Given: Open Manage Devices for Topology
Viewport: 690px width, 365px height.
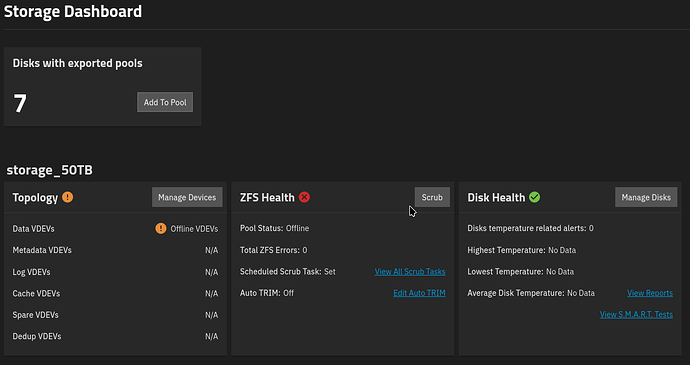Looking at the screenshot, I should [187, 197].
